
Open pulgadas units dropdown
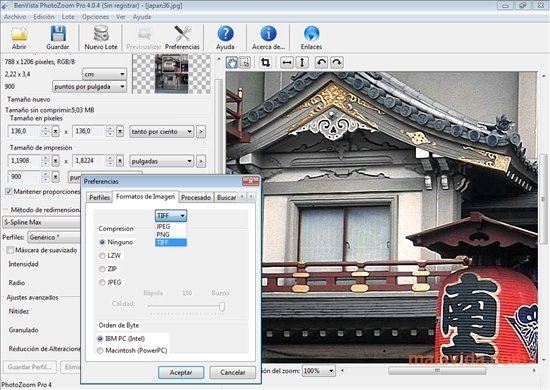pos(161,161)
